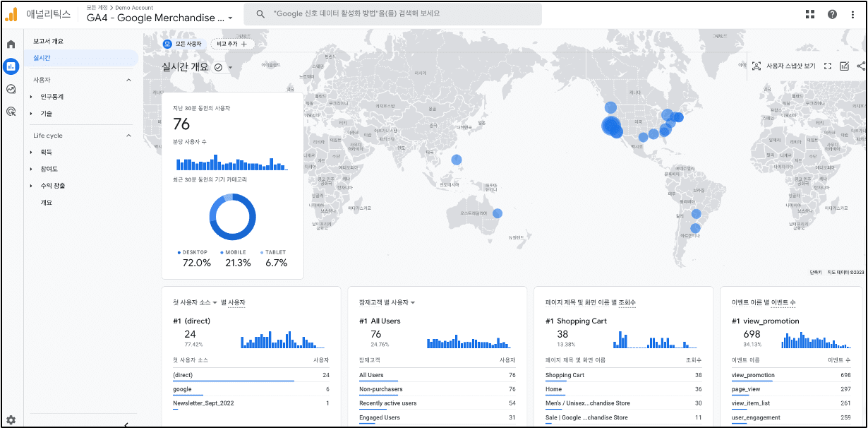Click the device category donut chart
The height and width of the screenshot is (428, 868).
click(232, 217)
